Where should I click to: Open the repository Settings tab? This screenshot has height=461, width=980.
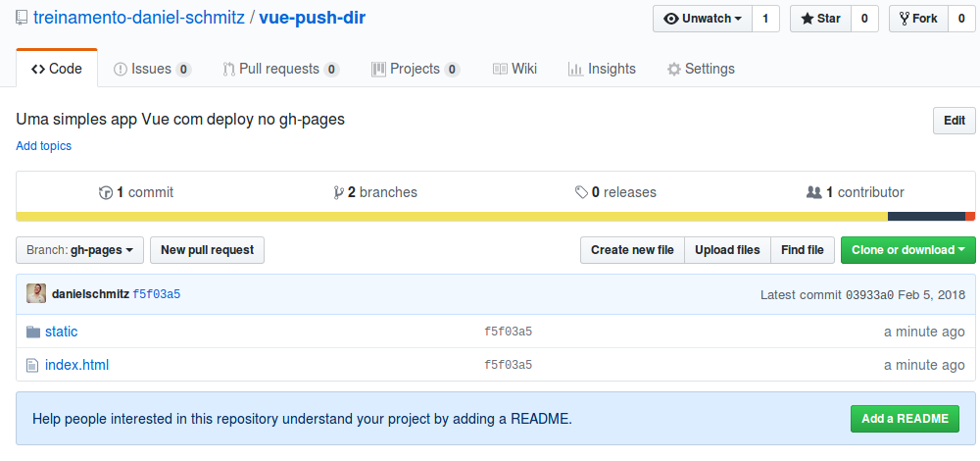pos(702,69)
